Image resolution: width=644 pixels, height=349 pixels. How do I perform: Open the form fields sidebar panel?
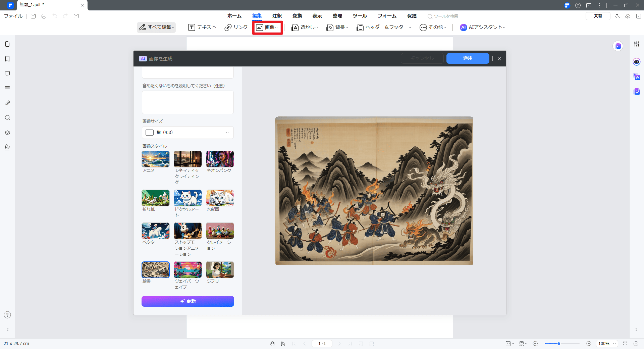coord(7,88)
